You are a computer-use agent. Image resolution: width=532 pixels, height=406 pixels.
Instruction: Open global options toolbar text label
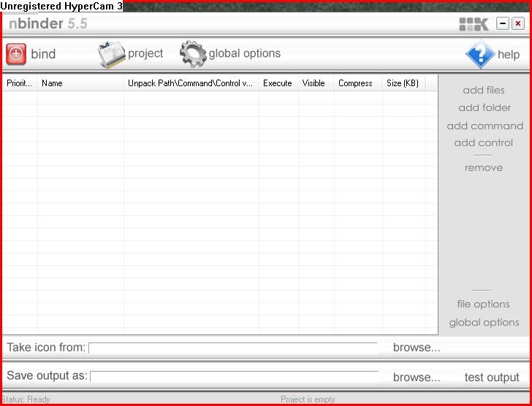coord(245,53)
